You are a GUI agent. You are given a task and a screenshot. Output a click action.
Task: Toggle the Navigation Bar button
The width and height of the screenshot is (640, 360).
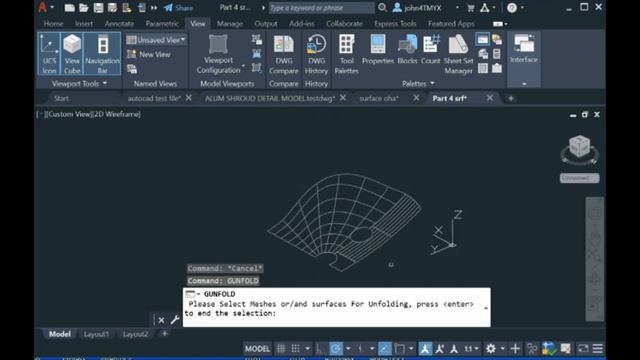click(102, 54)
